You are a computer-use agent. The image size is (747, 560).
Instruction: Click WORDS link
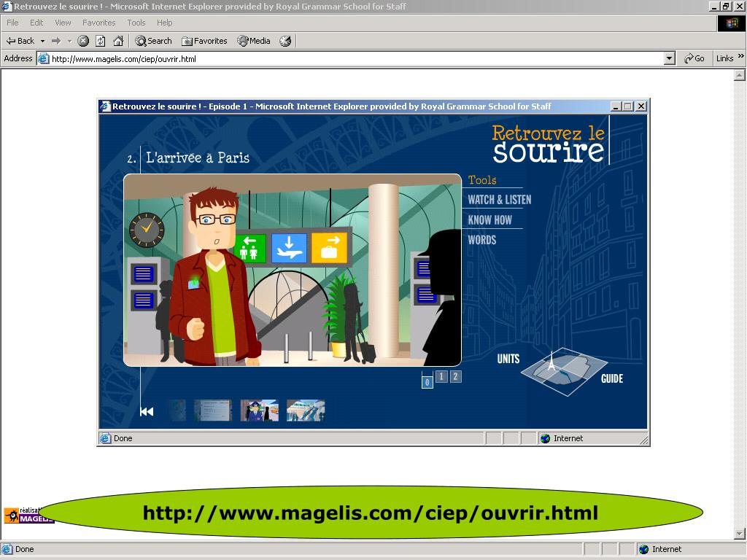click(x=481, y=240)
